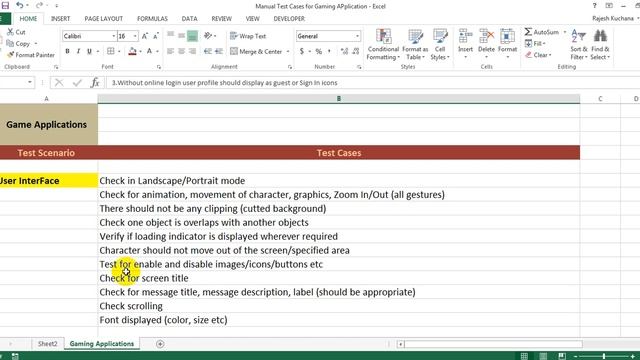Toggle bold formatting
The width and height of the screenshot is (640, 360).
pyautogui.click(x=67, y=51)
